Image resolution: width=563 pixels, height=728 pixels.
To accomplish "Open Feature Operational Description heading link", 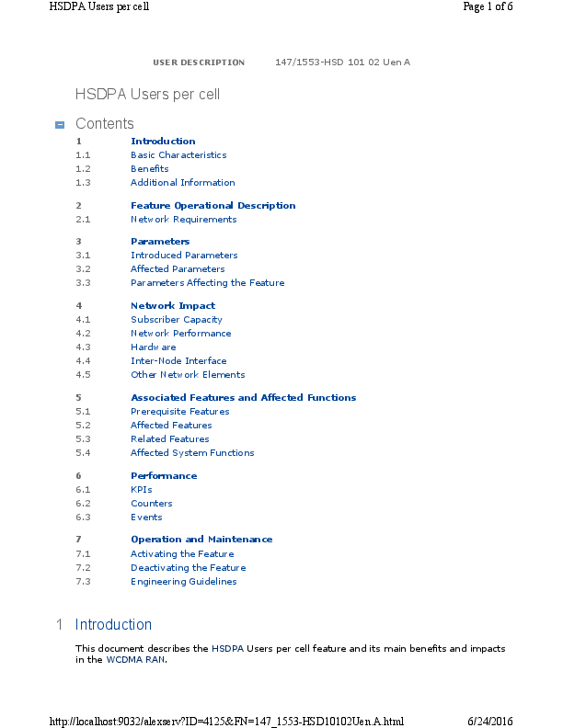I will 213,206.
